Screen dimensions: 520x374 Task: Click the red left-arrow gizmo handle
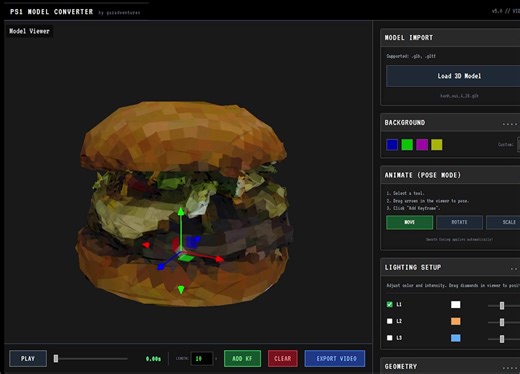point(146,245)
